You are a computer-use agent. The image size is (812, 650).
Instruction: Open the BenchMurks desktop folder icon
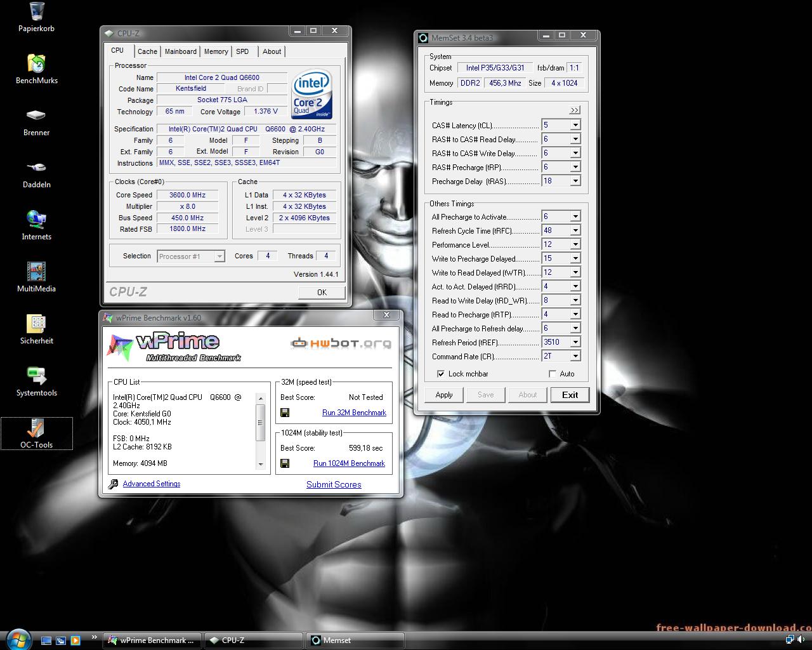pyautogui.click(x=36, y=69)
